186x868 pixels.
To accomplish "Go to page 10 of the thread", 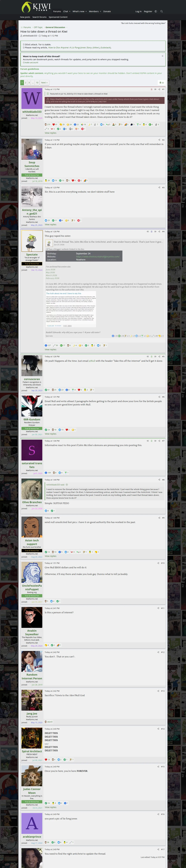I will (x=37, y=83).
